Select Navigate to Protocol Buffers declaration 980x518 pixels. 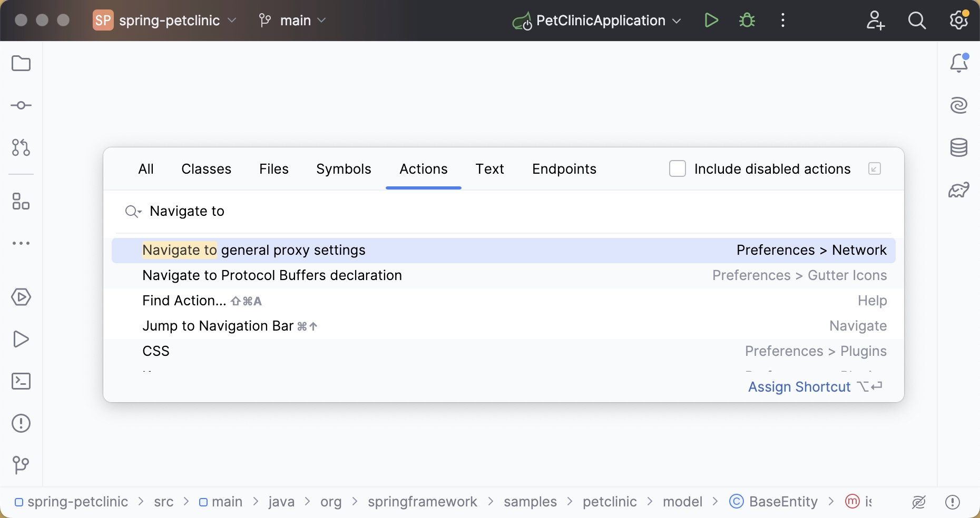tap(271, 275)
